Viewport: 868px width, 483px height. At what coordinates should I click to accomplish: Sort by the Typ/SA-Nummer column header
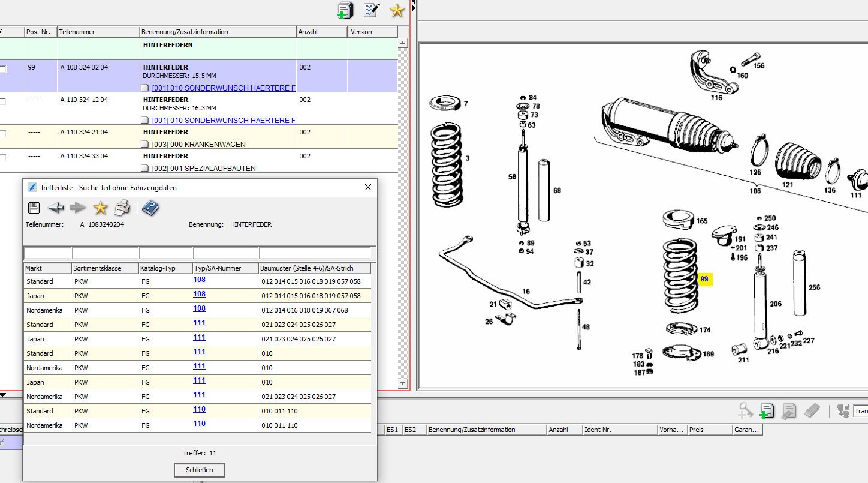(x=225, y=268)
